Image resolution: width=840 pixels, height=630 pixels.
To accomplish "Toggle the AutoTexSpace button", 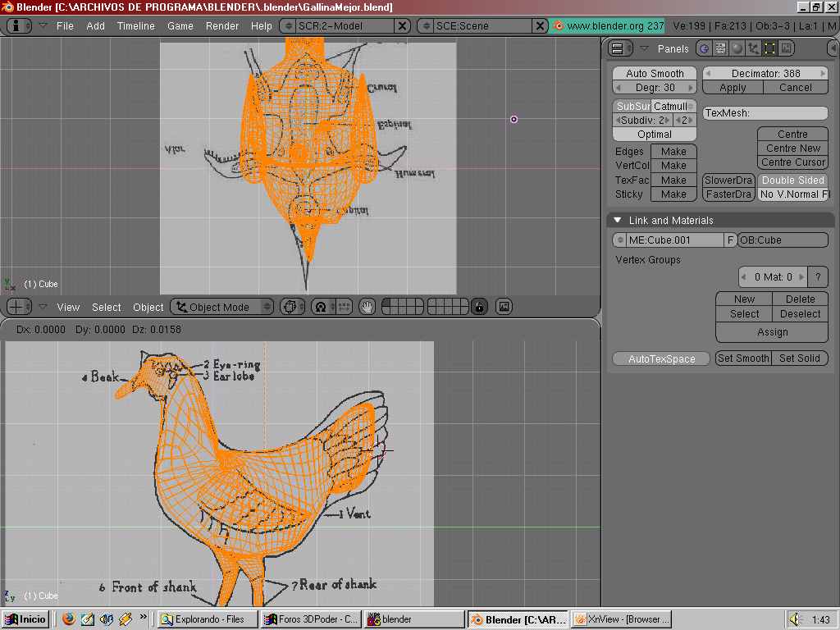I will (x=661, y=358).
